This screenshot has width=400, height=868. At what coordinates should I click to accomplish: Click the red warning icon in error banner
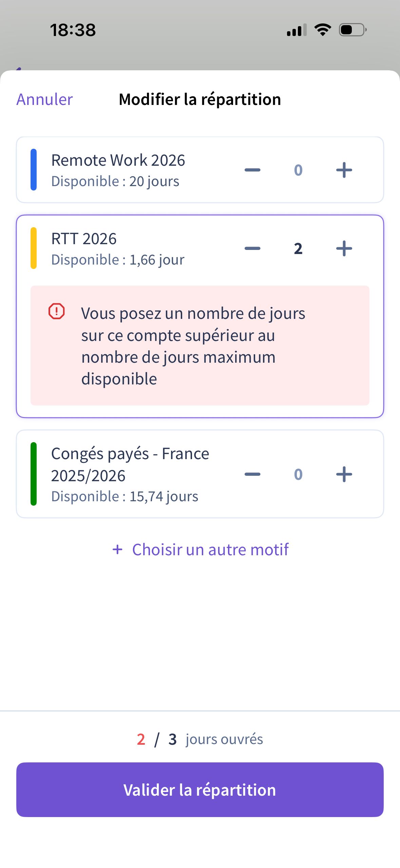[56, 311]
